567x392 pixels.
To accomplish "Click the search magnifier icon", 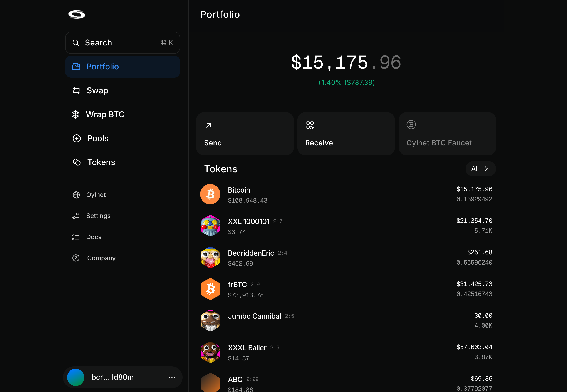I will point(76,43).
